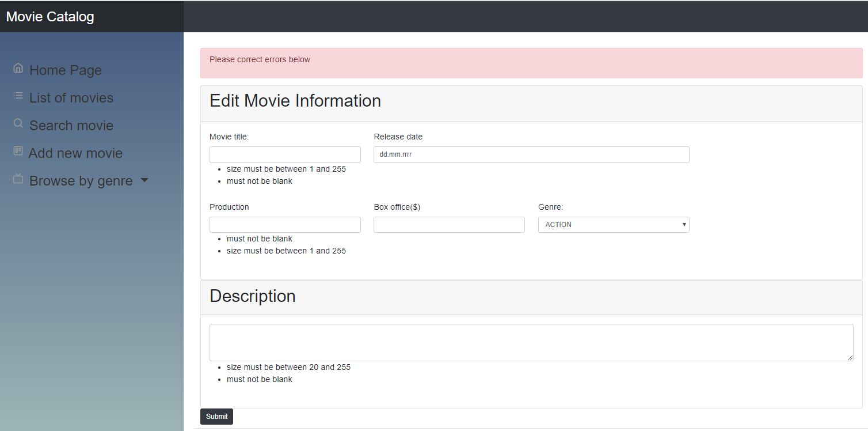Click inside the Description text area
The image size is (868, 431).
pyautogui.click(x=531, y=342)
